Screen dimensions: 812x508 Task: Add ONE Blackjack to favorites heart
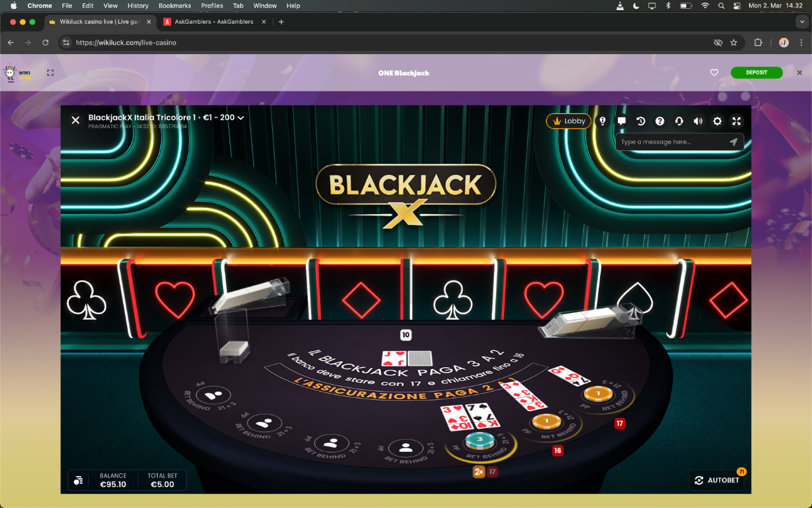[x=714, y=72]
